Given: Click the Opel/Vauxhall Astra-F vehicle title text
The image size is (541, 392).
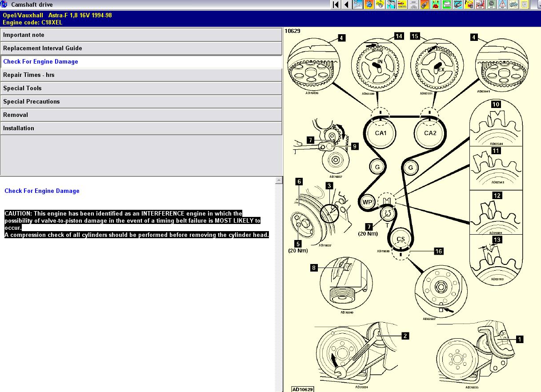Looking at the screenshot, I should click(57, 15).
